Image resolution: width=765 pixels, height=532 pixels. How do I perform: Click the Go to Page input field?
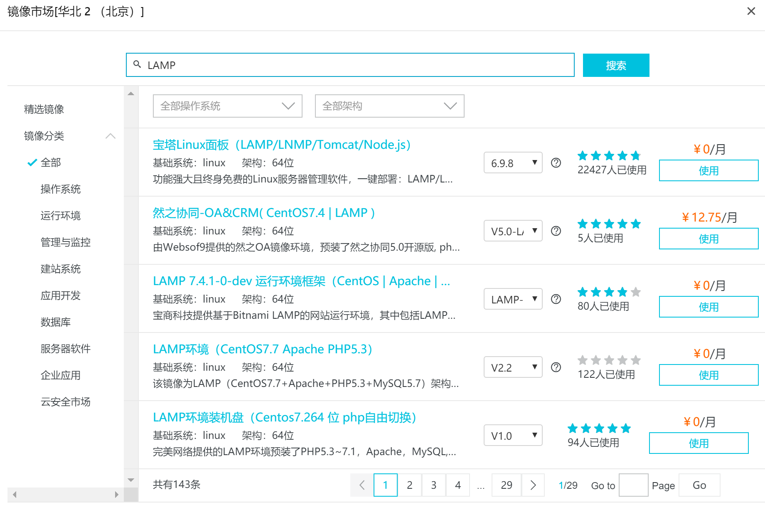(x=633, y=485)
